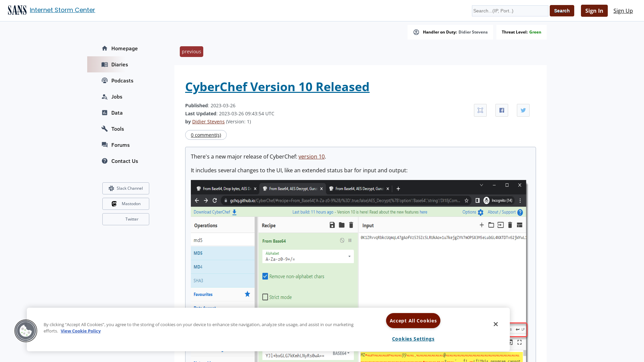Click the Diaries book icon
Image resolution: width=644 pixels, height=362 pixels.
click(x=105, y=64)
